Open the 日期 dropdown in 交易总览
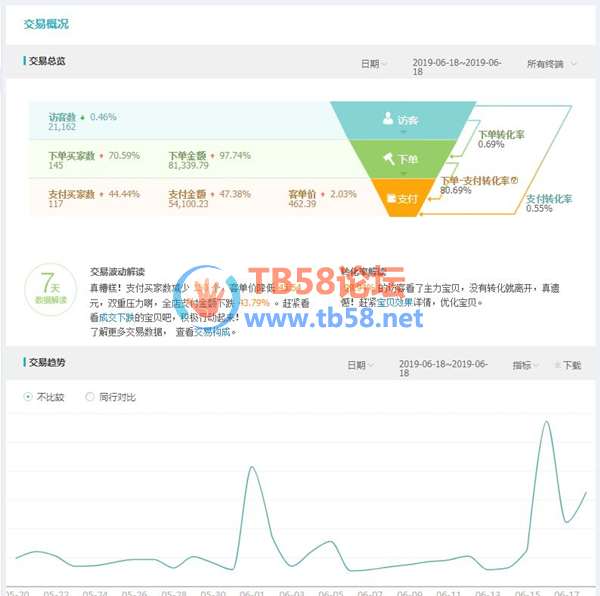This screenshot has width=600, height=596. 373,64
